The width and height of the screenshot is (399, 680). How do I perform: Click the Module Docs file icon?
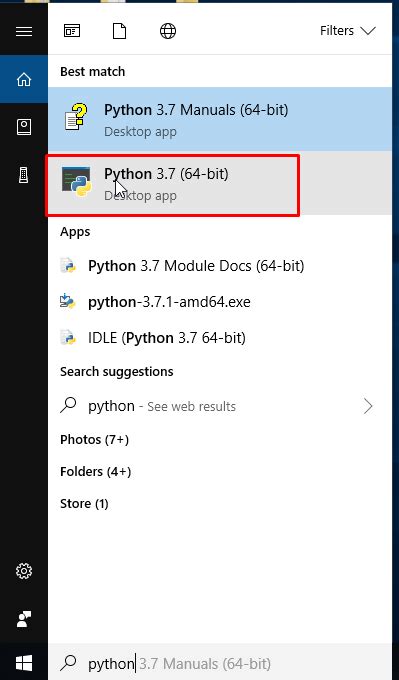(x=68, y=265)
